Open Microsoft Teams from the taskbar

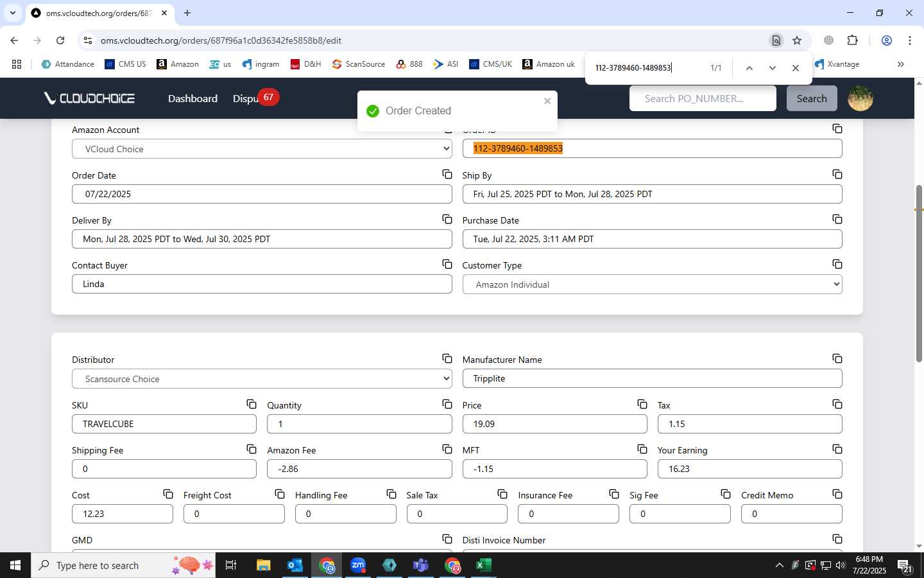[421, 565]
